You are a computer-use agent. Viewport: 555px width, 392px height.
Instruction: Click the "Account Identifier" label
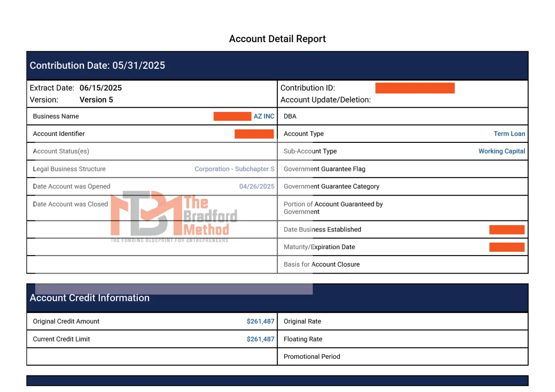(59, 134)
